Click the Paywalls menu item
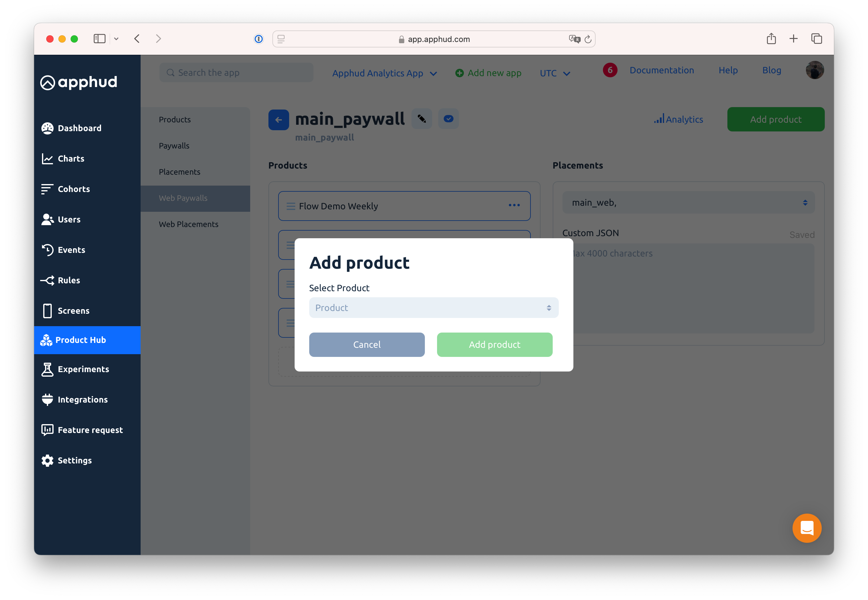The width and height of the screenshot is (868, 600). (173, 145)
